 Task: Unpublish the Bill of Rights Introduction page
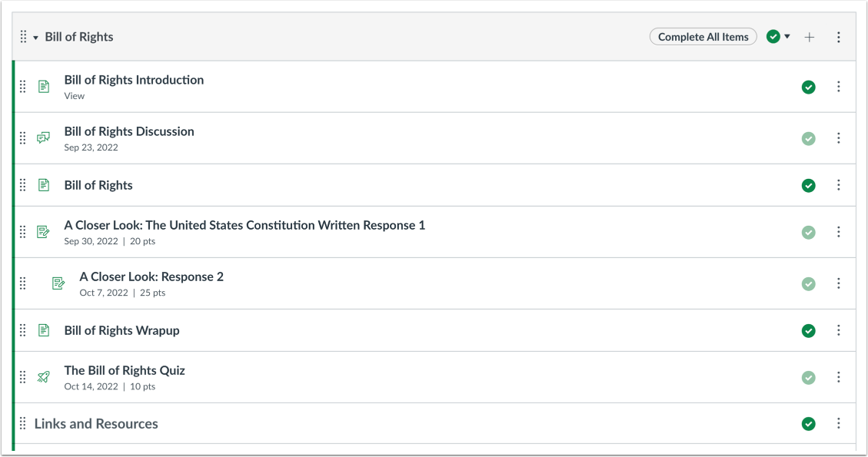tap(808, 87)
